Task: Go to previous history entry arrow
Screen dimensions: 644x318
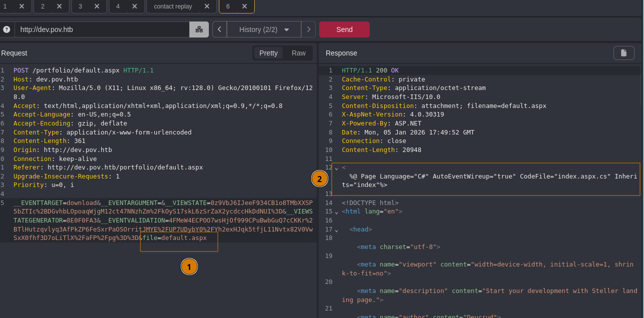Action: tap(219, 29)
